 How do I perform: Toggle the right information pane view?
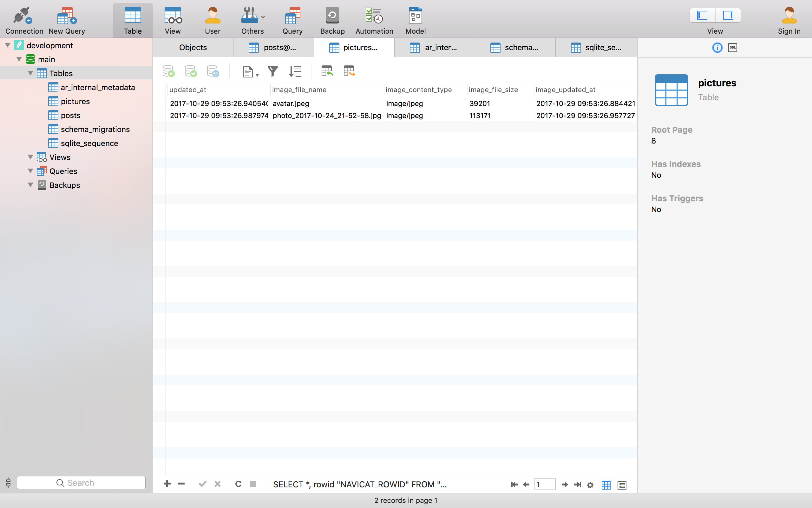[728, 15]
